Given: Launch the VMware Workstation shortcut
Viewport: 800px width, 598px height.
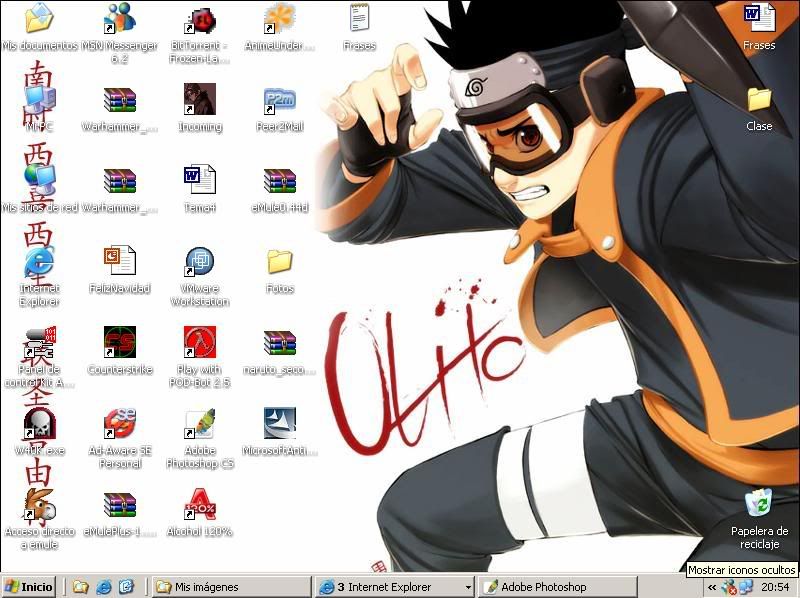Looking at the screenshot, I should pos(199,261).
